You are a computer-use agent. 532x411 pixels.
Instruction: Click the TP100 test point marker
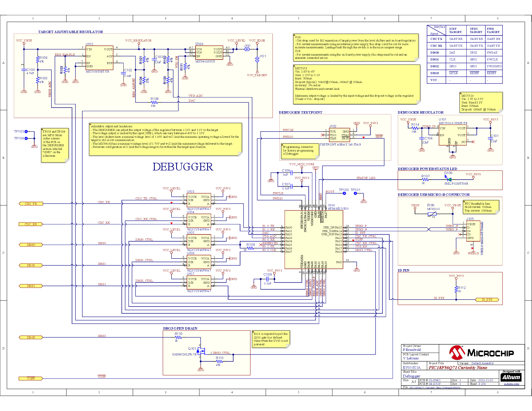click(x=344, y=193)
